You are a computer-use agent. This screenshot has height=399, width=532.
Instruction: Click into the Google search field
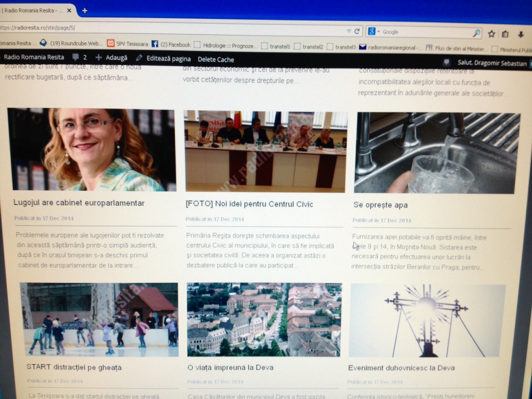coord(426,32)
